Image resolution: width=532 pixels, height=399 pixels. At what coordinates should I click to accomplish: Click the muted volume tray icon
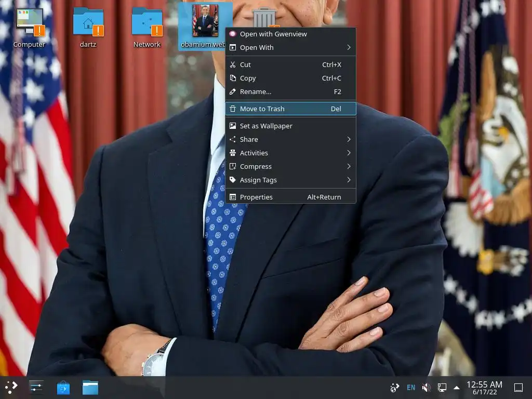click(426, 388)
